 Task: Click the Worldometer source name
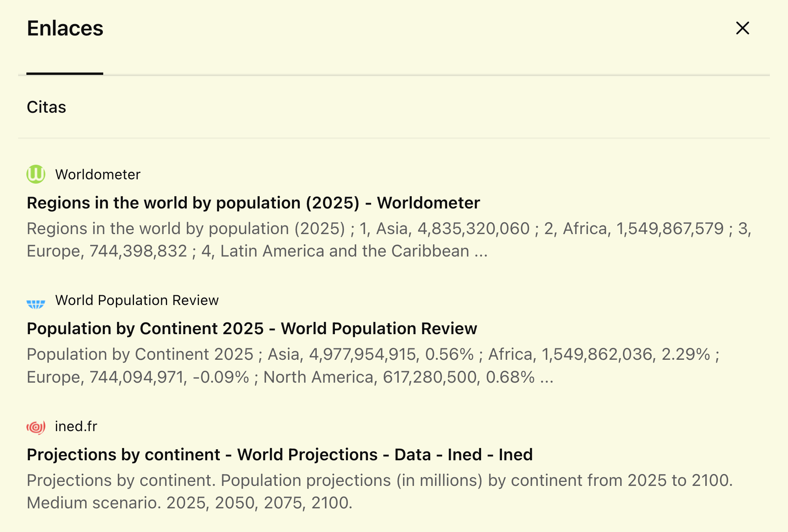(x=98, y=175)
